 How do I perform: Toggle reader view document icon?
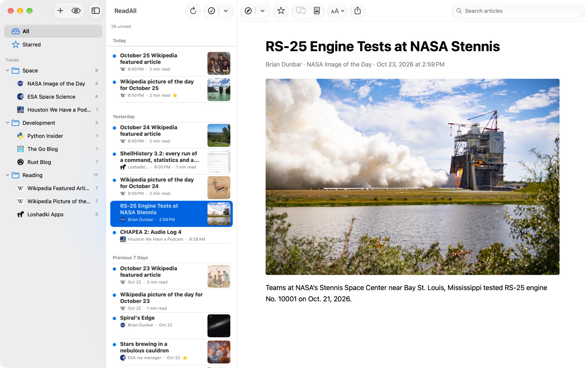pyautogui.click(x=317, y=11)
